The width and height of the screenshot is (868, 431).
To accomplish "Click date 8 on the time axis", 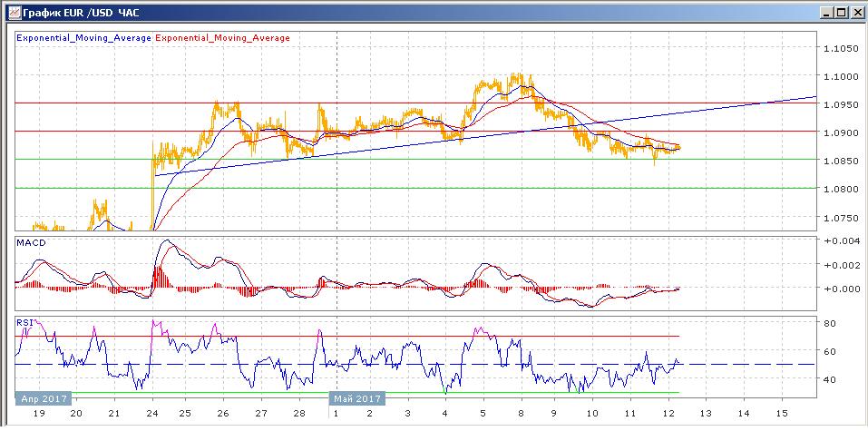I will [518, 413].
